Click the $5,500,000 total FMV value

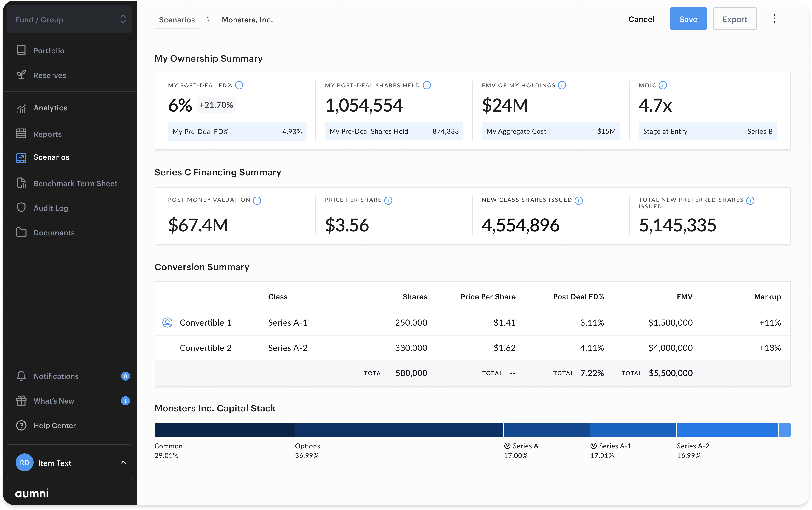point(671,373)
